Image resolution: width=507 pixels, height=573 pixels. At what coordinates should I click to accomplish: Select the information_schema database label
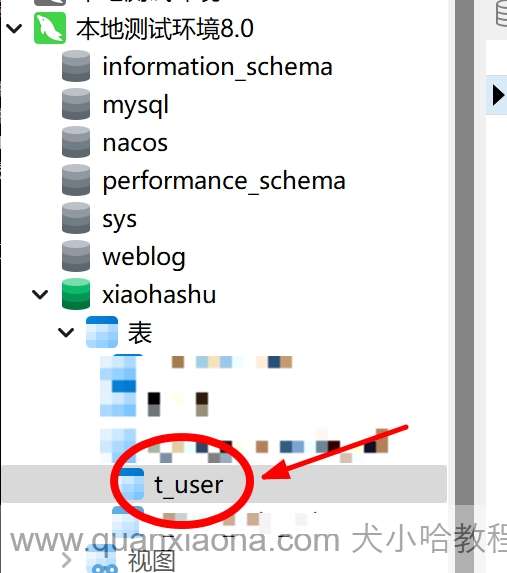(217, 67)
